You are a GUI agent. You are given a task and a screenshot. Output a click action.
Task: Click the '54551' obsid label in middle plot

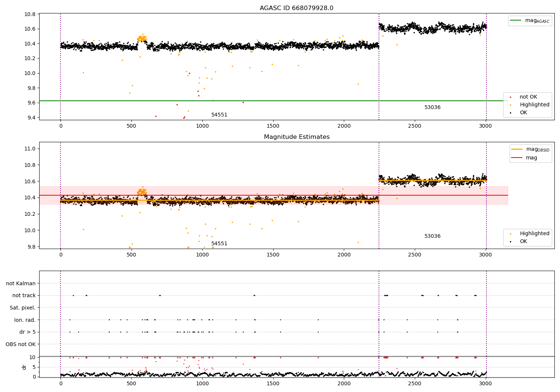click(x=219, y=244)
